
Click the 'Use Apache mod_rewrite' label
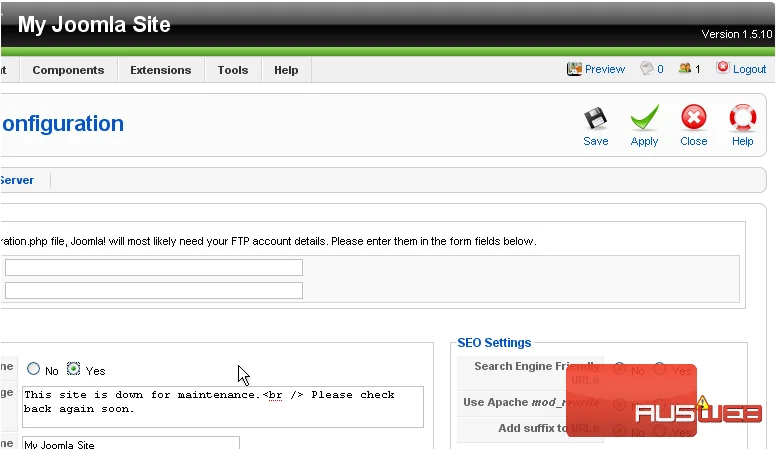click(531, 402)
